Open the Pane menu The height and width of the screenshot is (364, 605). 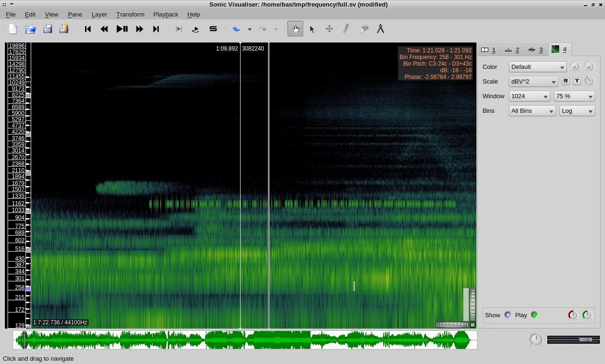75,15
